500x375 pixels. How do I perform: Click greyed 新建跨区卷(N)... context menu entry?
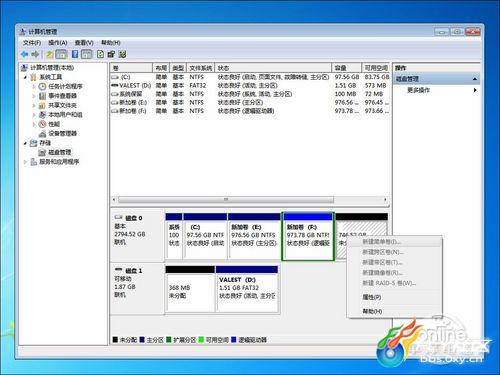click(395, 252)
